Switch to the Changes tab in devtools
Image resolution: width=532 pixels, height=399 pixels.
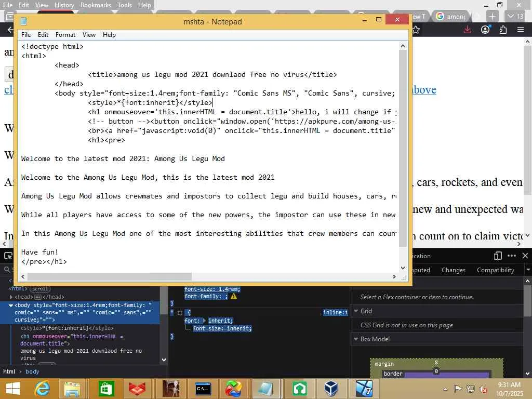453,270
